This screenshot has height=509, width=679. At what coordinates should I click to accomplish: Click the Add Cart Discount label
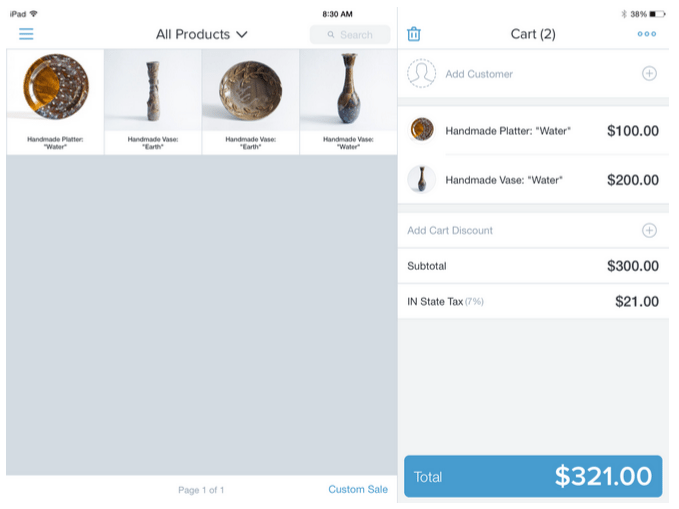450,230
